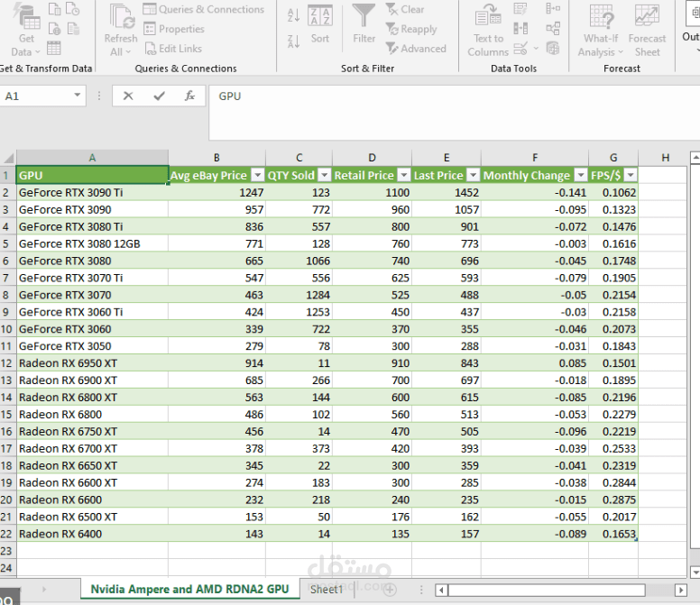Click the FPS/$ value 0.2875
The width and height of the screenshot is (700, 605).
(613, 500)
